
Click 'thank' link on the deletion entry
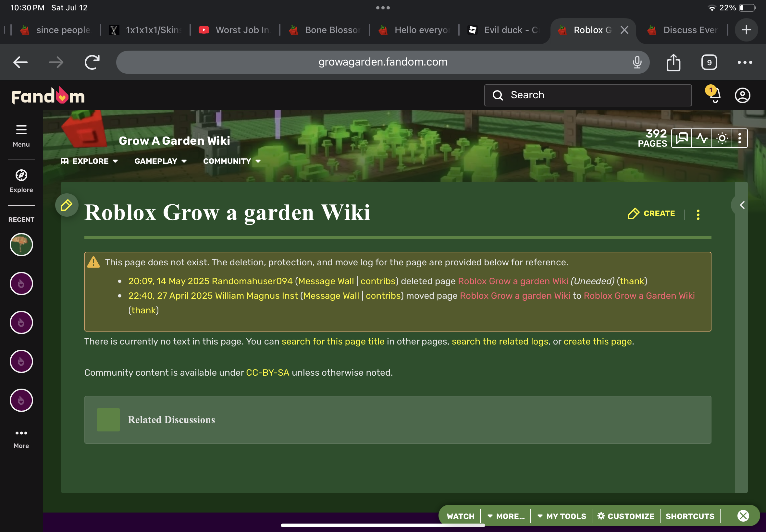(632, 281)
